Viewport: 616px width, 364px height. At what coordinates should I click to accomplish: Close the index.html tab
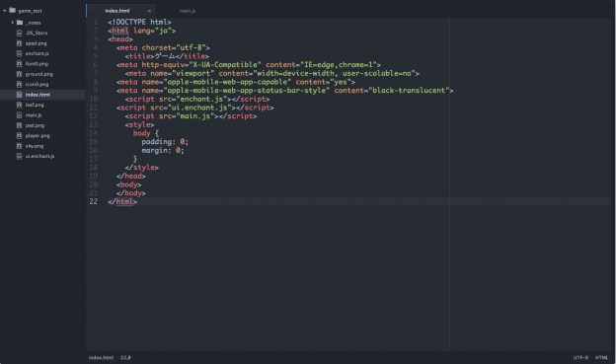(149, 11)
